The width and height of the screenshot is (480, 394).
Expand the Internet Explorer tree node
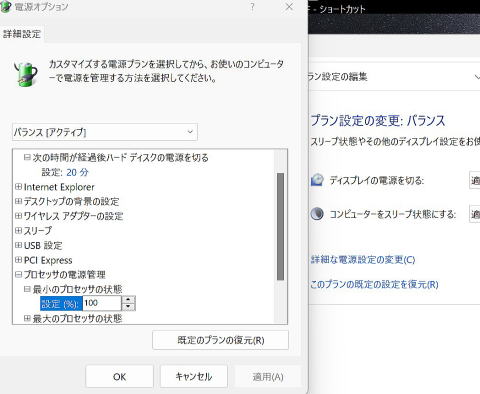19,187
